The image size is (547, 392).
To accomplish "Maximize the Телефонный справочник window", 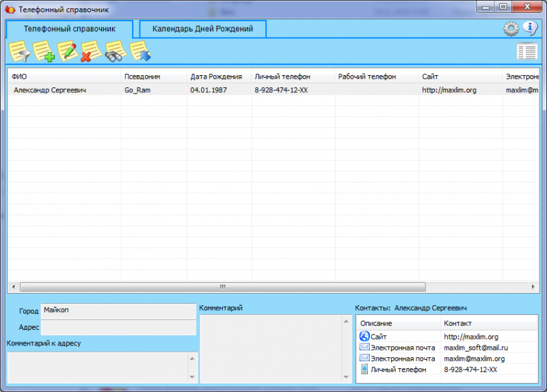I will point(503,7).
